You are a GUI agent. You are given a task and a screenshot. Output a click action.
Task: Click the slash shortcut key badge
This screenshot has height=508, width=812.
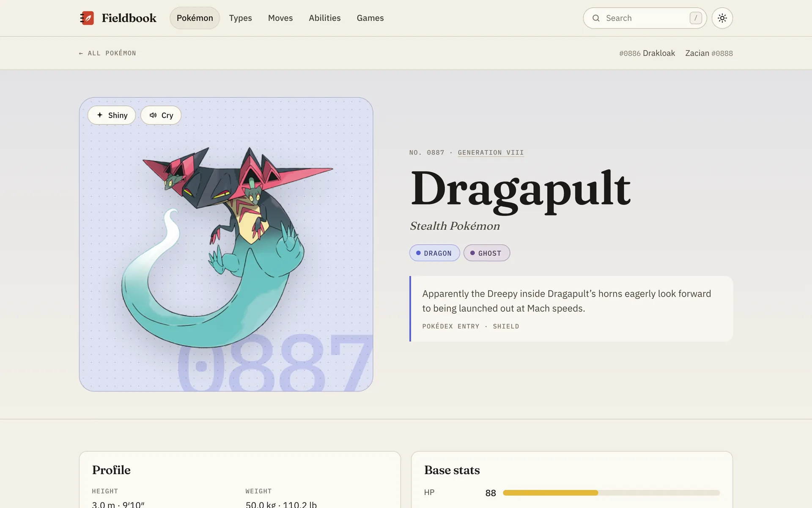pos(695,18)
